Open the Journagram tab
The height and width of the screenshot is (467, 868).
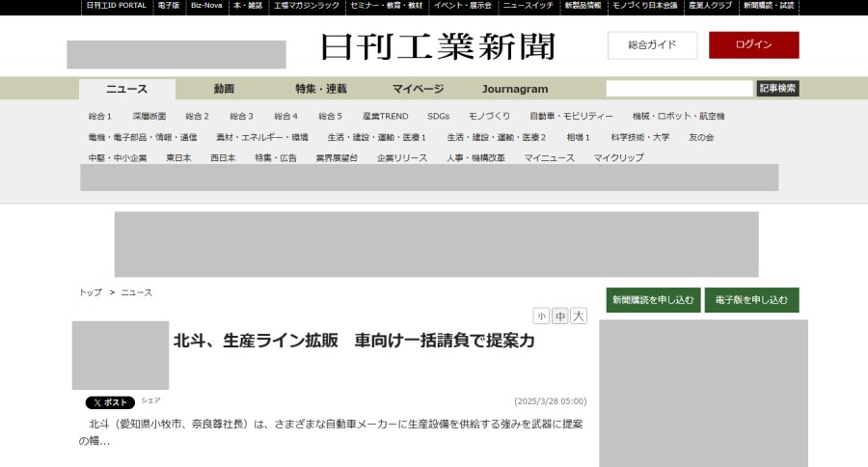tap(515, 89)
